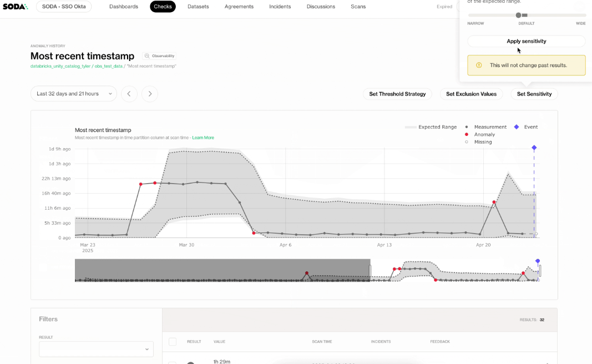592x364 pixels.
Task: Click the blue event marker in the overview strip
Action: 538,261
